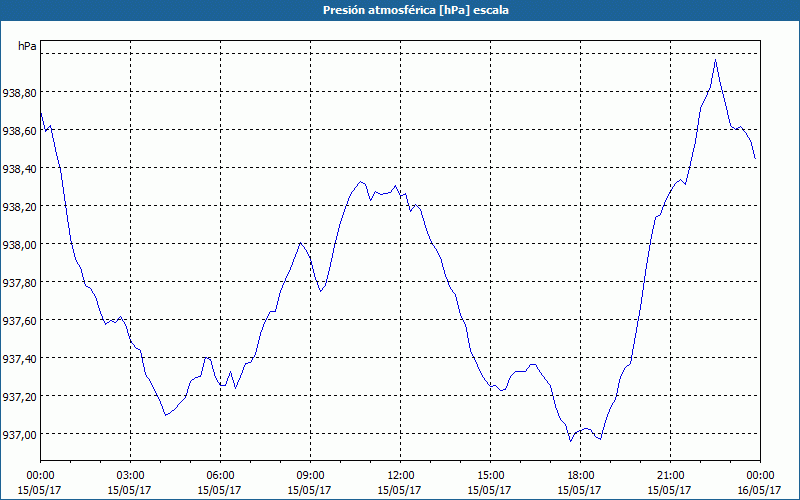Click the 937,40 y-axis label
This screenshot has width=800, height=500.
[20, 358]
